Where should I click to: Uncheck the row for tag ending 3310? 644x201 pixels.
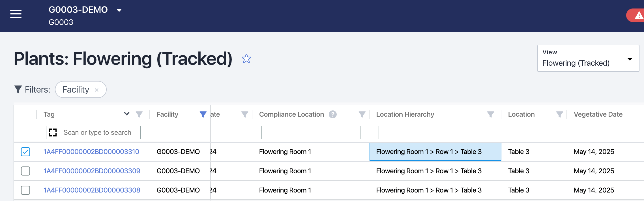pyautogui.click(x=25, y=152)
